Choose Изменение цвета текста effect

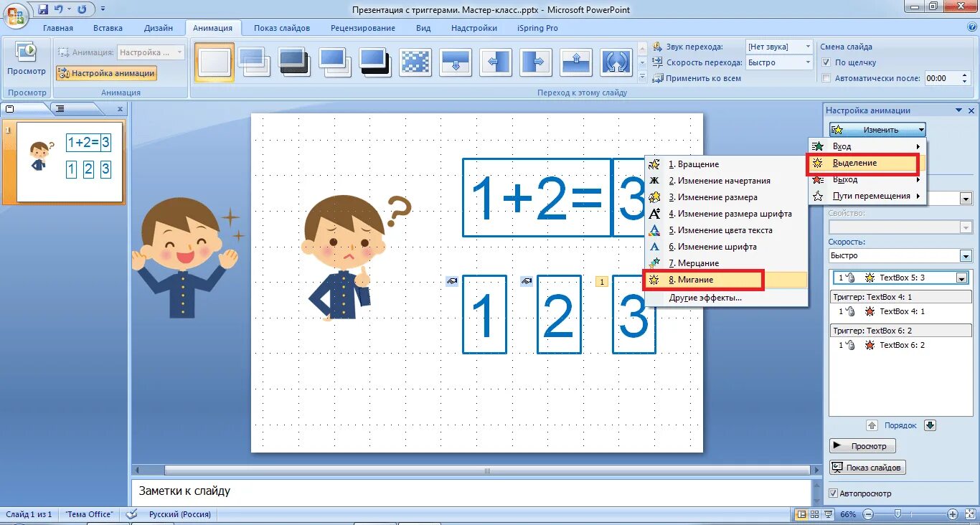pos(726,230)
